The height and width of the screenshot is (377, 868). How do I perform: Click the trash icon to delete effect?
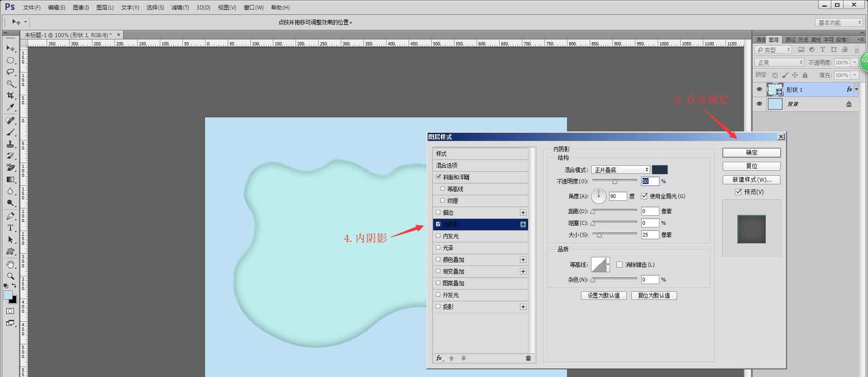528,358
